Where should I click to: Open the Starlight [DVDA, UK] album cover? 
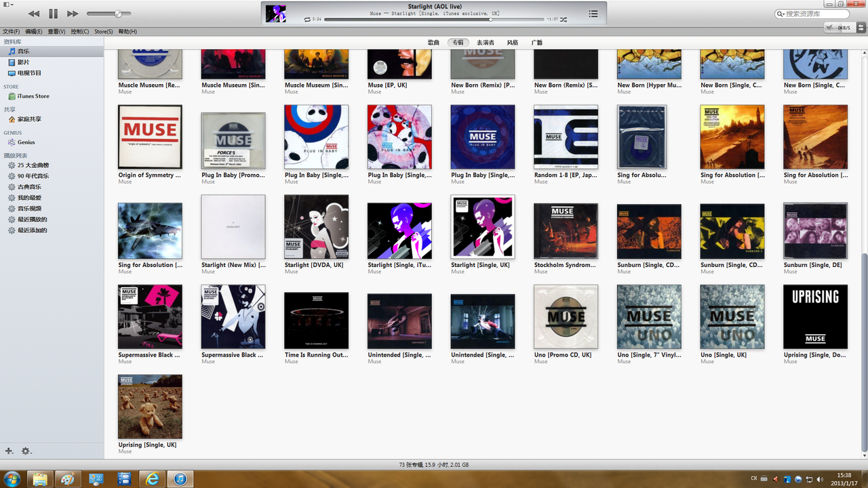[x=316, y=227]
